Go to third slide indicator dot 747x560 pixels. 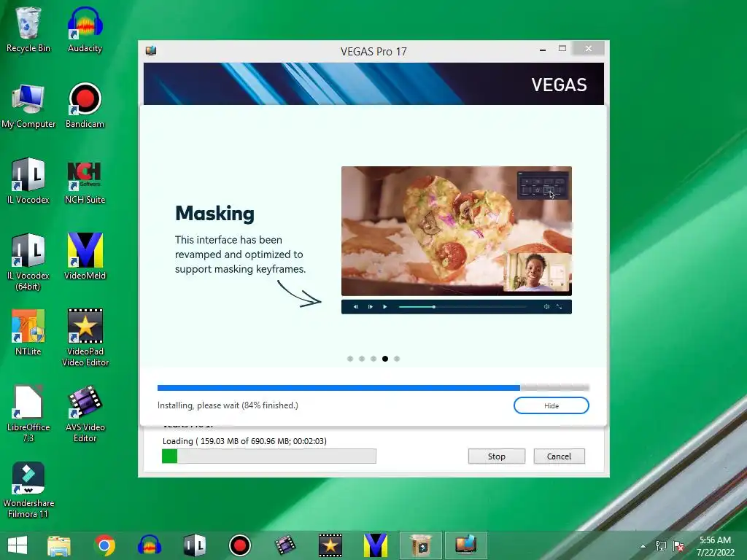click(373, 359)
